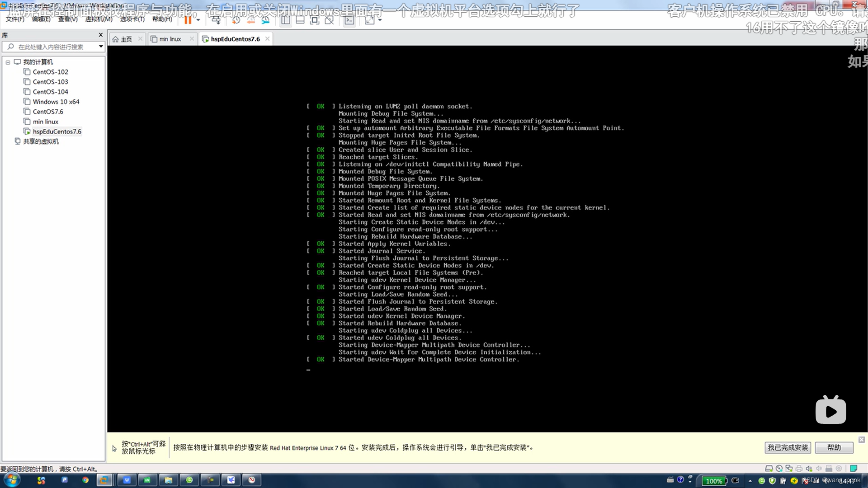Click the teal message log note icon
The height and width of the screenshot is (488, 868).
point(854,469)
